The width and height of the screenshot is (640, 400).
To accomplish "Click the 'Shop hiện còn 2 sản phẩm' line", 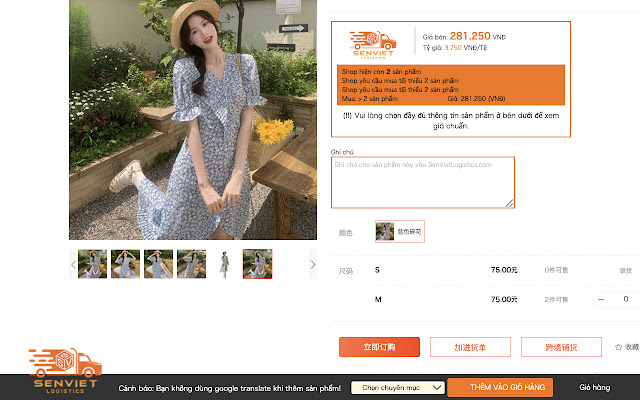I will click(381, 71).
